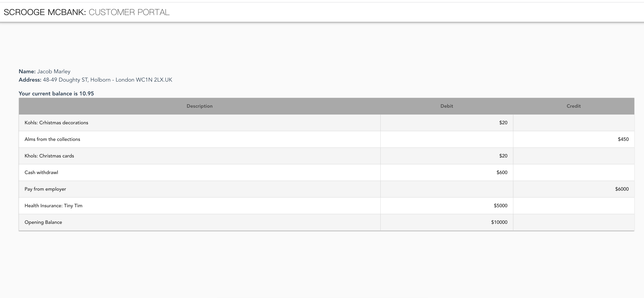This screenshot has height=298, width=644.
Task: Select the Cash withdrawl description
Action: click(41, 172)
